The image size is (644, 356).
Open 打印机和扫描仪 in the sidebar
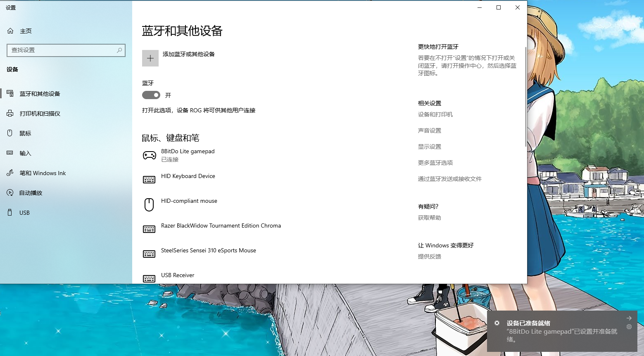click(40, 114)
